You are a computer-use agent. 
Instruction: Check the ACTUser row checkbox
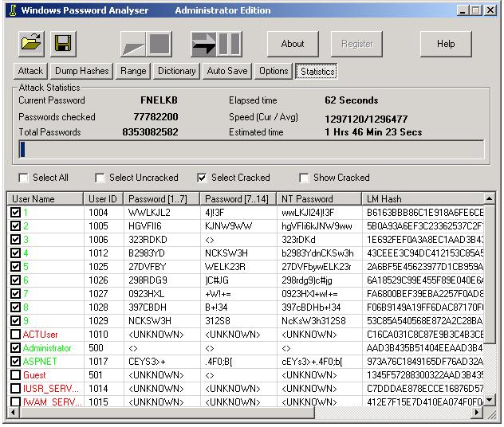15,335
